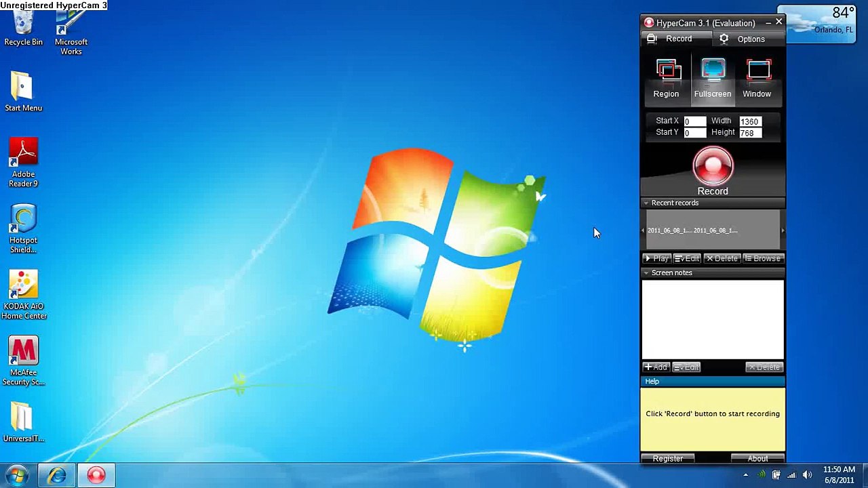The width and height of the screenshot is (868, 488).
Task: Open the taskbar clock showing 11:50 AM
Action: (x=840, y=475)
